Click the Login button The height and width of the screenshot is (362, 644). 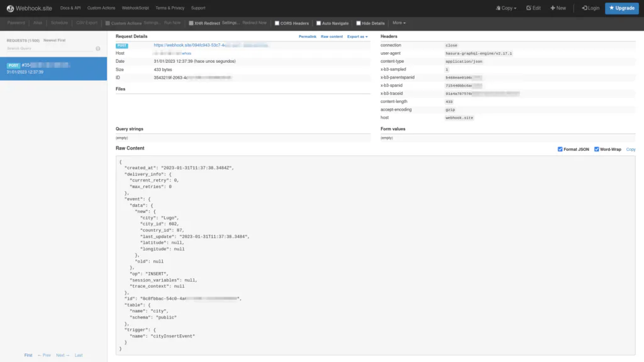click(x=591, y=8)
